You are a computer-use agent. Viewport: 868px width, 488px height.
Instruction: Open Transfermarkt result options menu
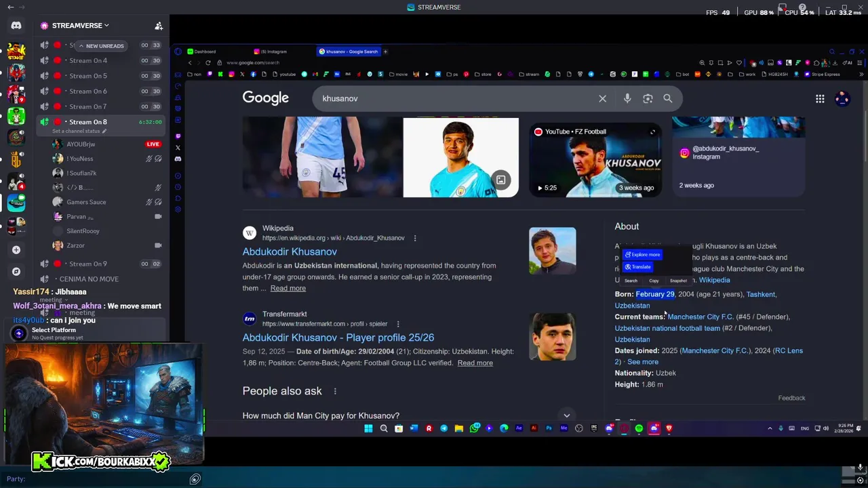pos(398,324)
